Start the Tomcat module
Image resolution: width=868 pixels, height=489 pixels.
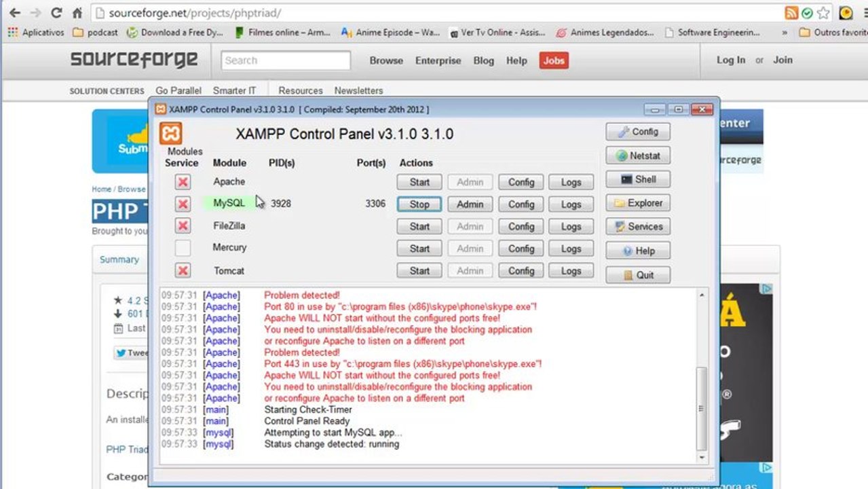pyautogui.click(x=419, y=270)
